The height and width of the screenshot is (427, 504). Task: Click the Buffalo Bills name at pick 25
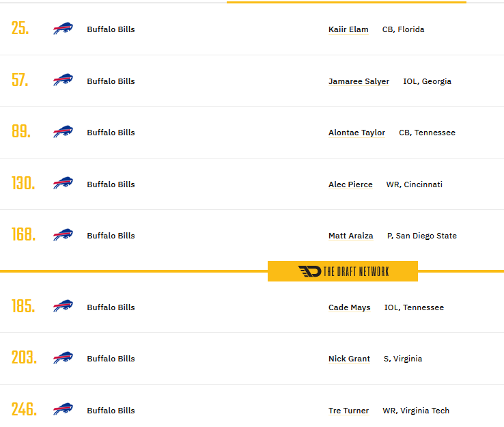pyautogui.click(x=111, y=29)
